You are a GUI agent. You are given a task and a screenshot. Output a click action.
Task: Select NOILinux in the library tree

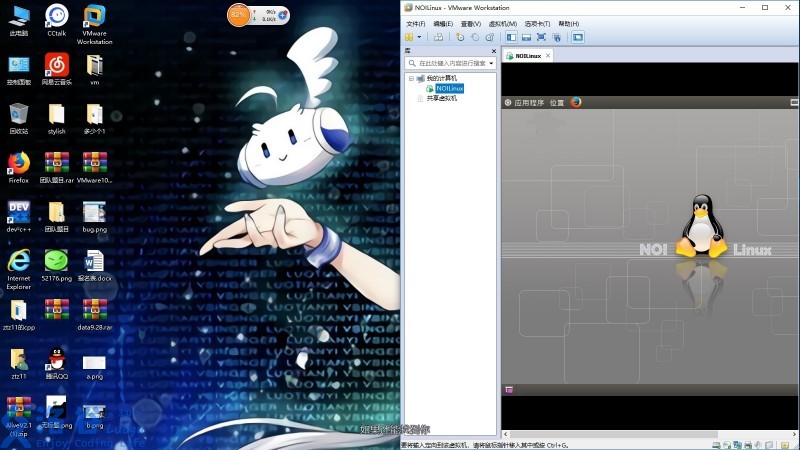click(x=449, y=88)
